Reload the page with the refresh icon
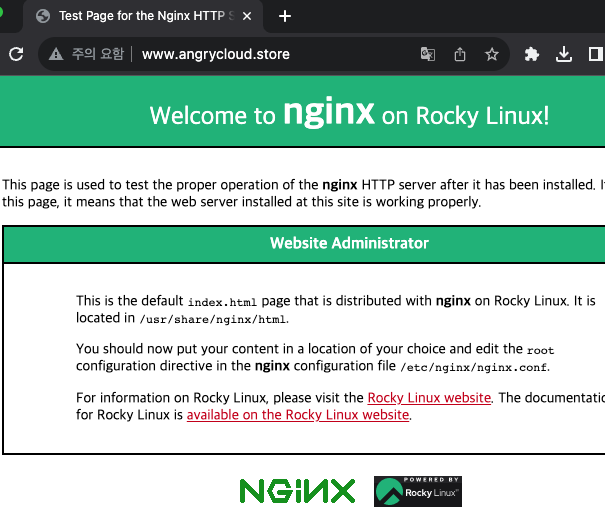The width and height of the screenshot is (605, 519). (16, 54)
